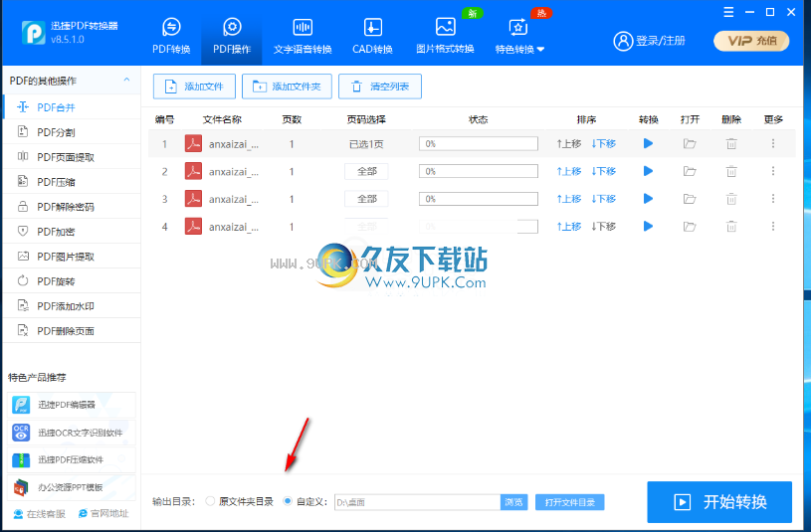Viewport: 811px width, 532px height.
Task: Click the VIP 充值 button
Action: click(x=751, y=41)
